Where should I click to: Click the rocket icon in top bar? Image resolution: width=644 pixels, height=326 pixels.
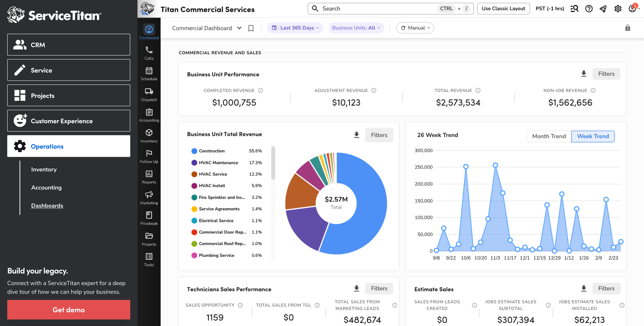point(603,9)
